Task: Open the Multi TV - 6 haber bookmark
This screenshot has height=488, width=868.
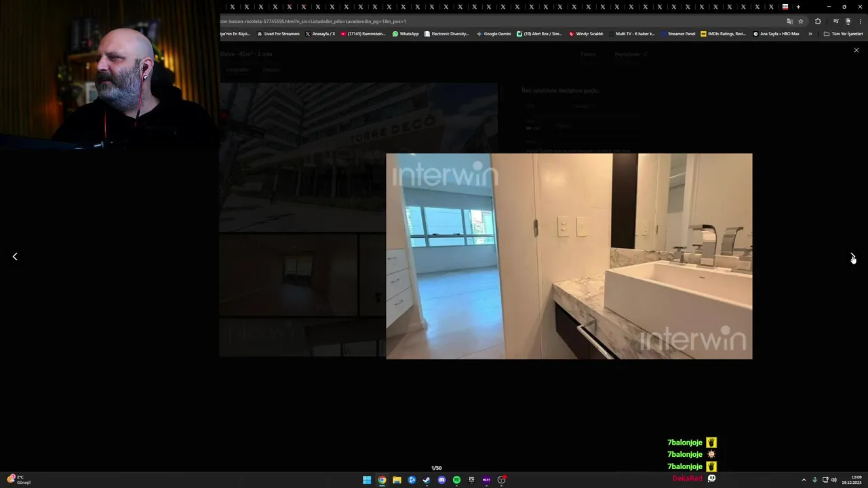Action: pyautogui.click(x=632, y=34)
